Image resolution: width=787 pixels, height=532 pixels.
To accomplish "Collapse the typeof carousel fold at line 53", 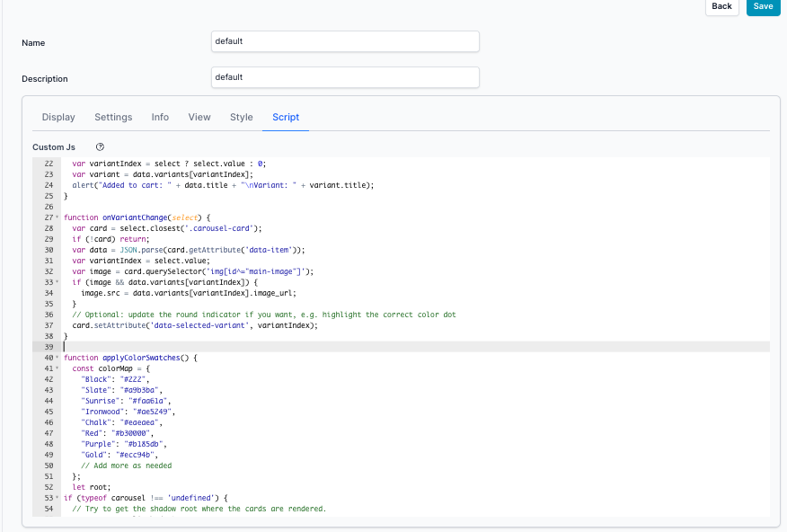I will point(57,498).
